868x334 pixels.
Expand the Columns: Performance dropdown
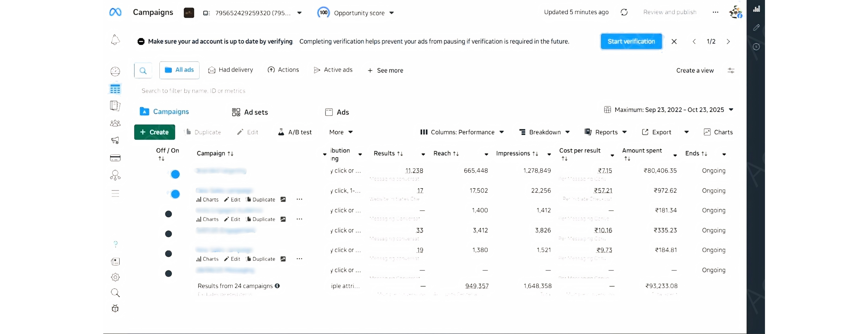462,132
